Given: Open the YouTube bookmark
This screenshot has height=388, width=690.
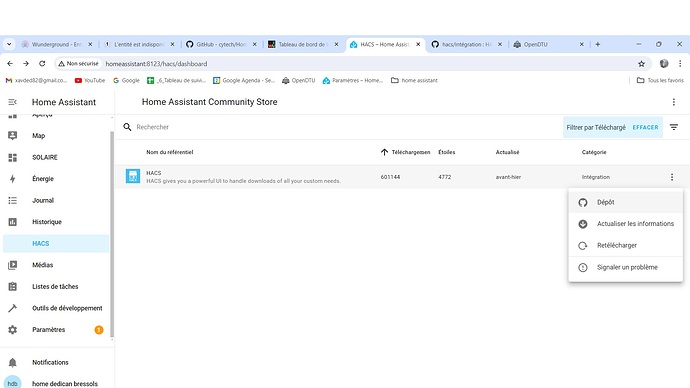Looking at the screenshot, I should tap(90, 81).
